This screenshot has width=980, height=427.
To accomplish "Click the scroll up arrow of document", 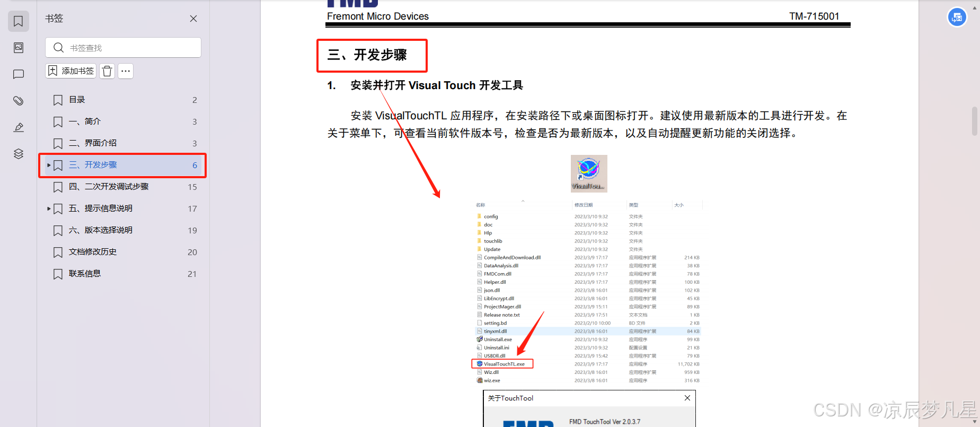I will click(974, 8).
